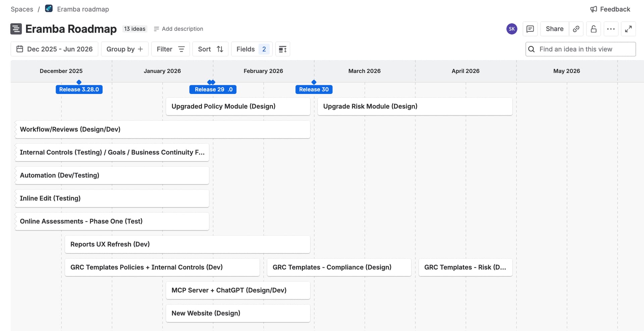The image size is (644, 331).
Task: Click the comments icon button
Action: pyautogui.click(x=530, y=29)
